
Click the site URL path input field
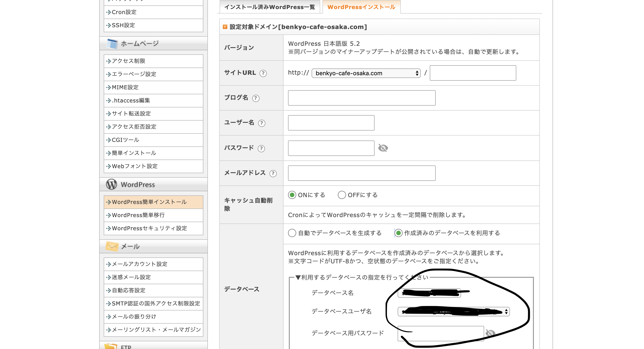473,73
